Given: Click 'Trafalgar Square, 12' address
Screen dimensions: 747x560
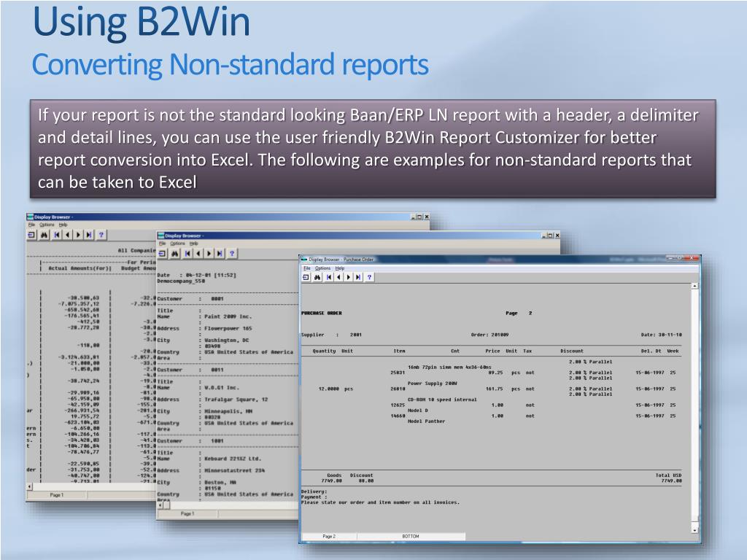Looking at the screenshot, I should tap(236, 400).
